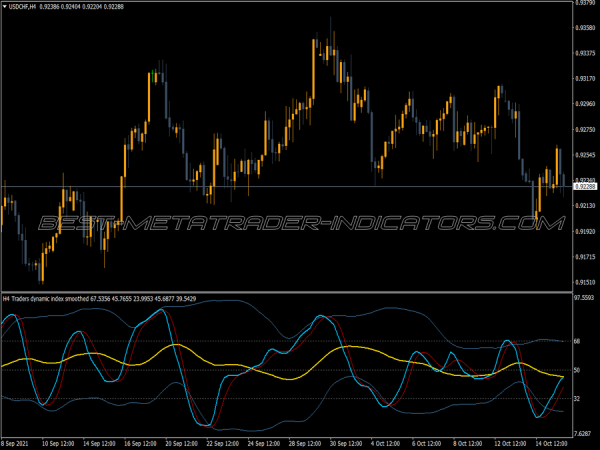Click the USDCHF,H4 chart title text
This screenshot has height=450, width=600.
point(22,7)
